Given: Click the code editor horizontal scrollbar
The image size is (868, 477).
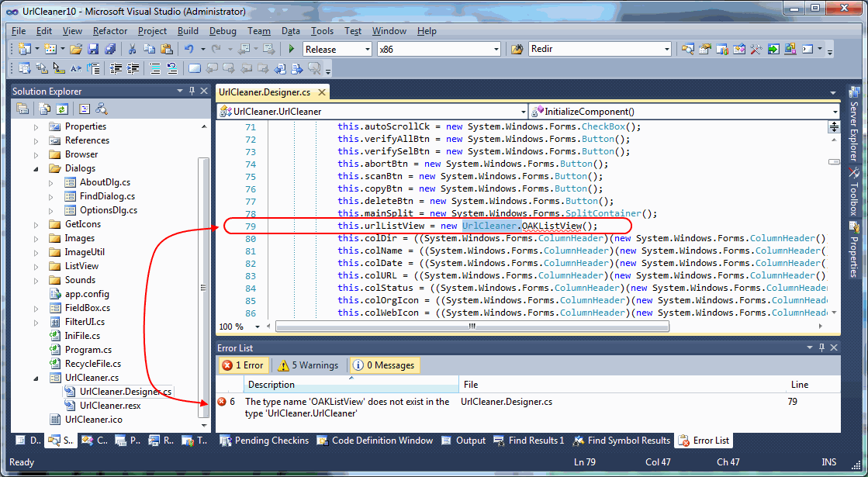Looking at the screenshot, I should [x=472, y=327].
